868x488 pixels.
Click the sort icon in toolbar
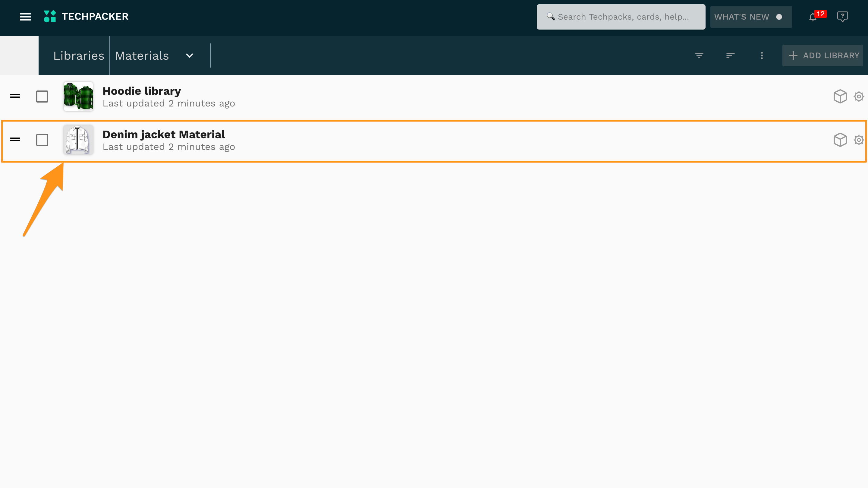point(730,55)
